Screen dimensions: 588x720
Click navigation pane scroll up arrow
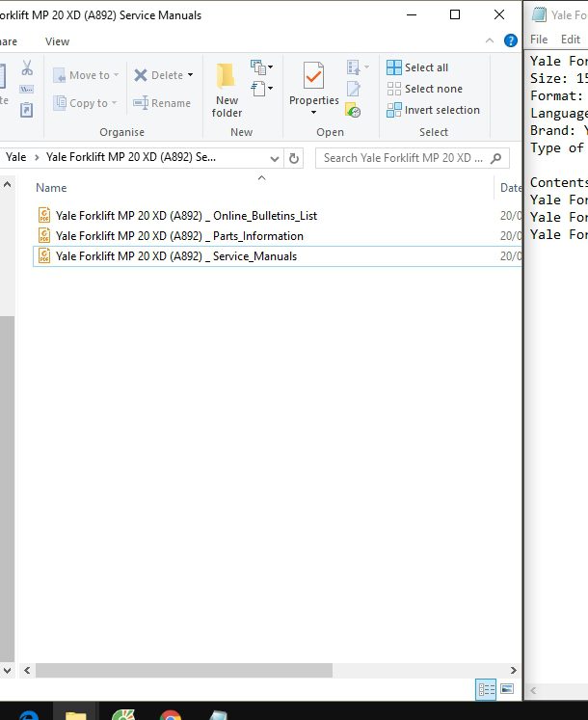[x=8, y=185]
